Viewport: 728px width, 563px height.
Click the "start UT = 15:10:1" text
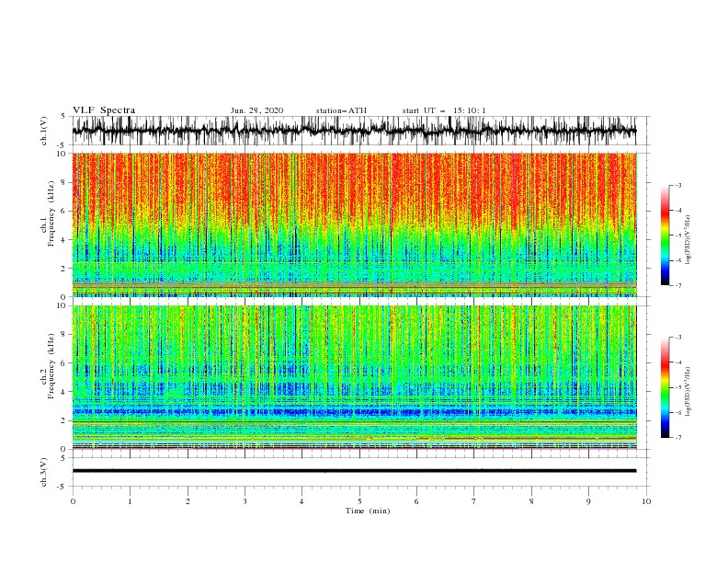point(444,110)
